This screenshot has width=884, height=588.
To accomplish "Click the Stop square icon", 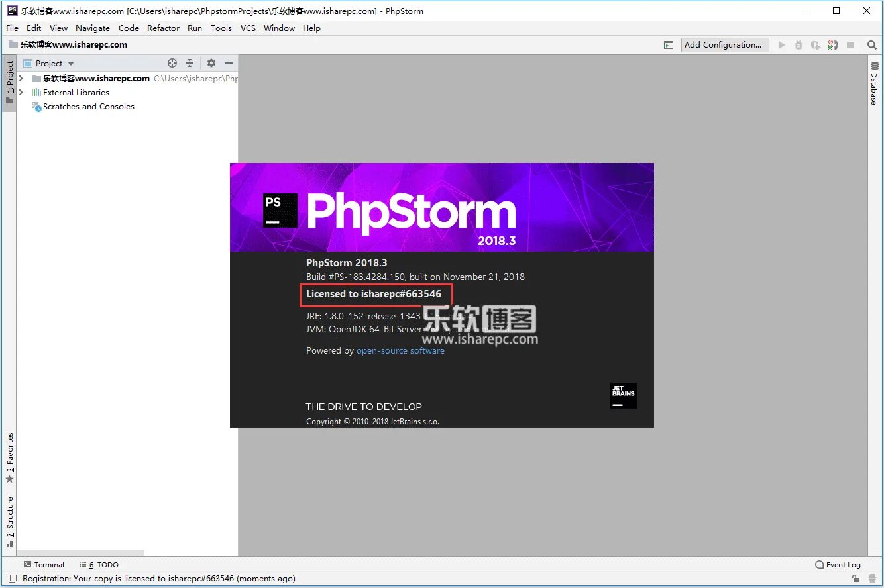I will coord(850,45).
